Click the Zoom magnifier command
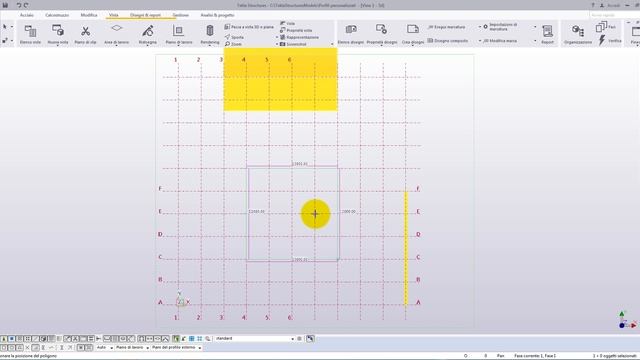This screenshot has height=360, width=640. point(233,44)
